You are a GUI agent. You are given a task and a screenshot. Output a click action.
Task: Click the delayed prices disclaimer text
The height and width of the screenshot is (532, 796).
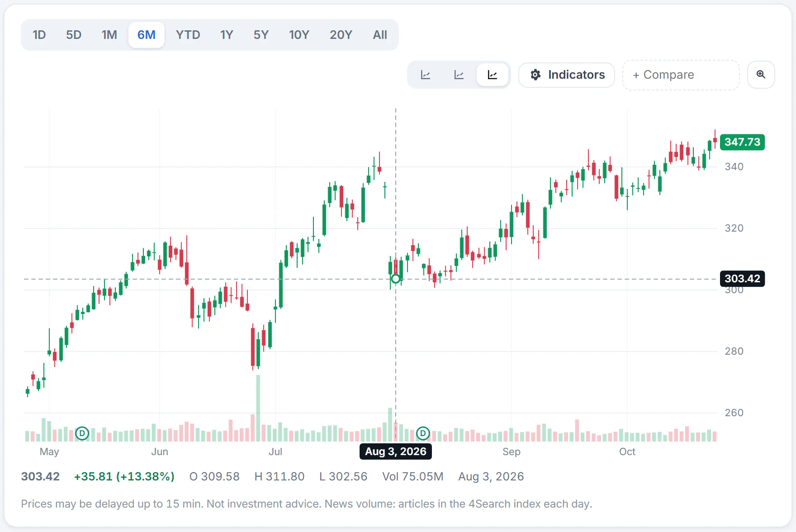307,504
